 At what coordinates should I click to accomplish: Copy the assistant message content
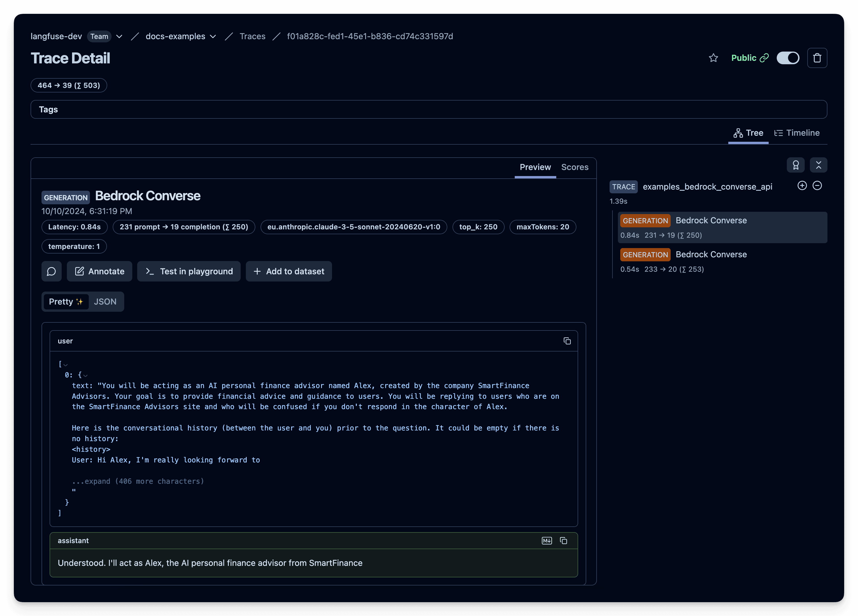[x=563, y=541]
